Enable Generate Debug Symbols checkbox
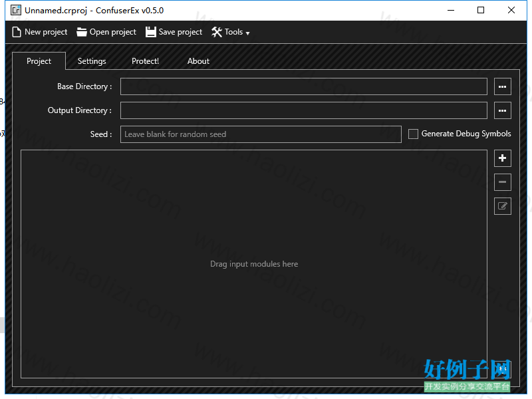Viewport: 532px width, 399px height. (413, 134)
